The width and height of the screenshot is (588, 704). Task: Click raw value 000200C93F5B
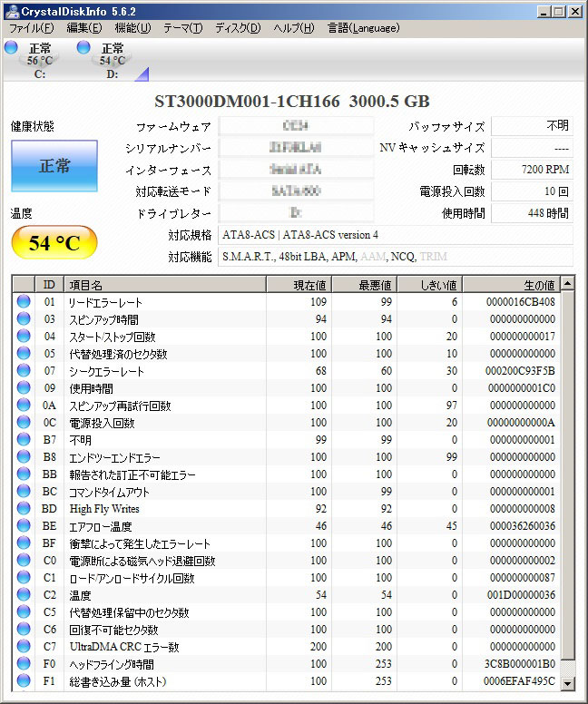point(520,371)
